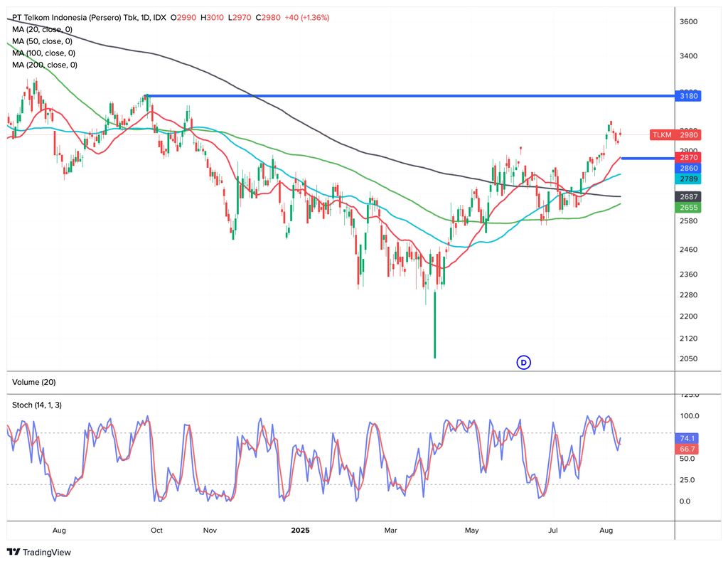Viewport: 728px width, 564px height.
Task: Click the Mar label on time axis
Action: point(390,530)
